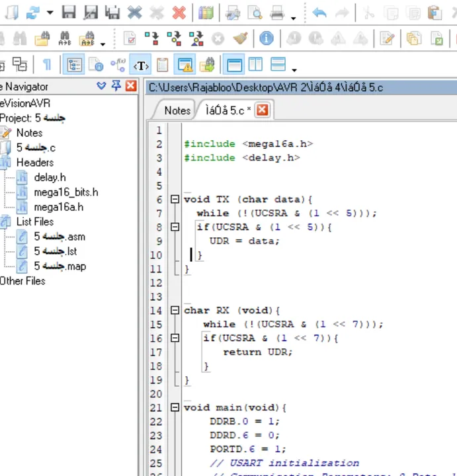Toggle the paragraph marks display icon

pos(47,64)
